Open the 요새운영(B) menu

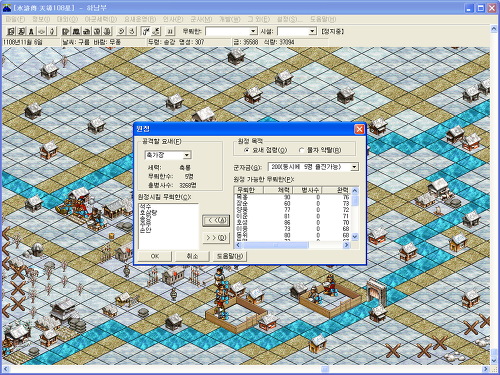coord(140,19)
